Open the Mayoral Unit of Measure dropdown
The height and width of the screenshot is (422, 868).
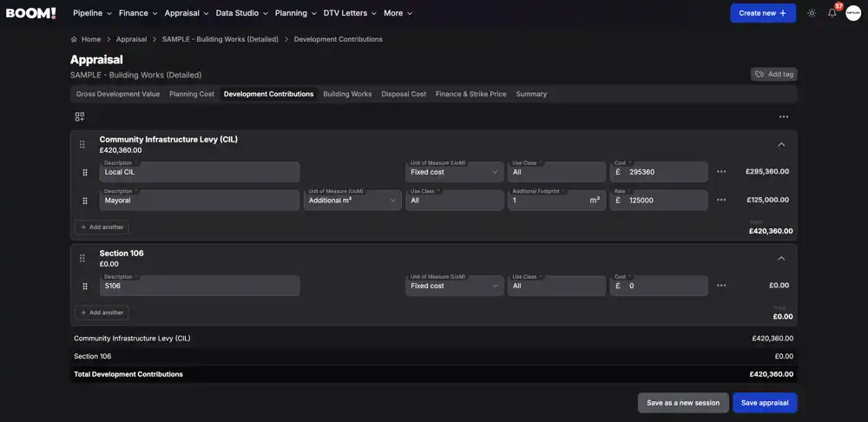[352, 201]
